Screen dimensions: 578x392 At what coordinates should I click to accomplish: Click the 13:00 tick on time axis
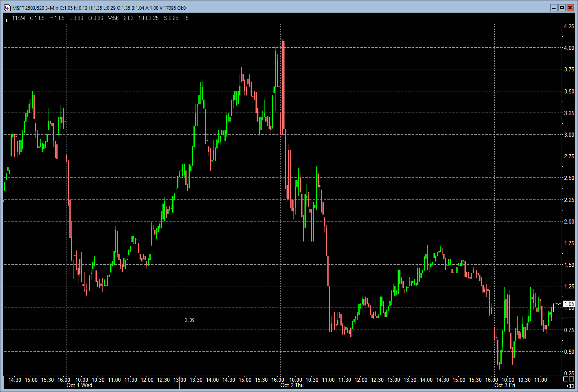180,380
